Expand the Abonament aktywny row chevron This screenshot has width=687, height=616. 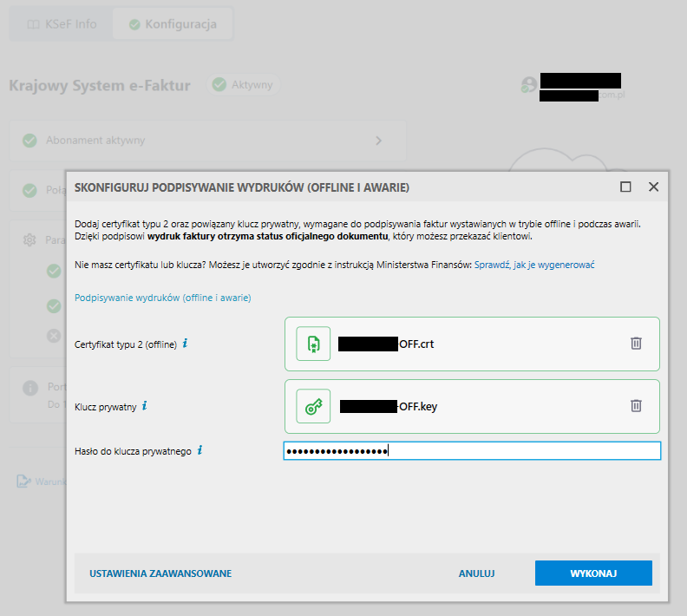pyautogui.click(x=378, y=140)
